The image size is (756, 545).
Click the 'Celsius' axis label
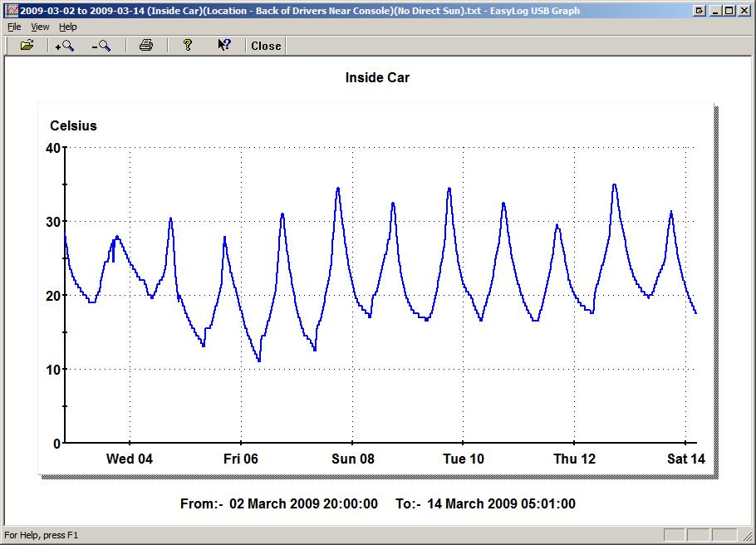(73, 126)
